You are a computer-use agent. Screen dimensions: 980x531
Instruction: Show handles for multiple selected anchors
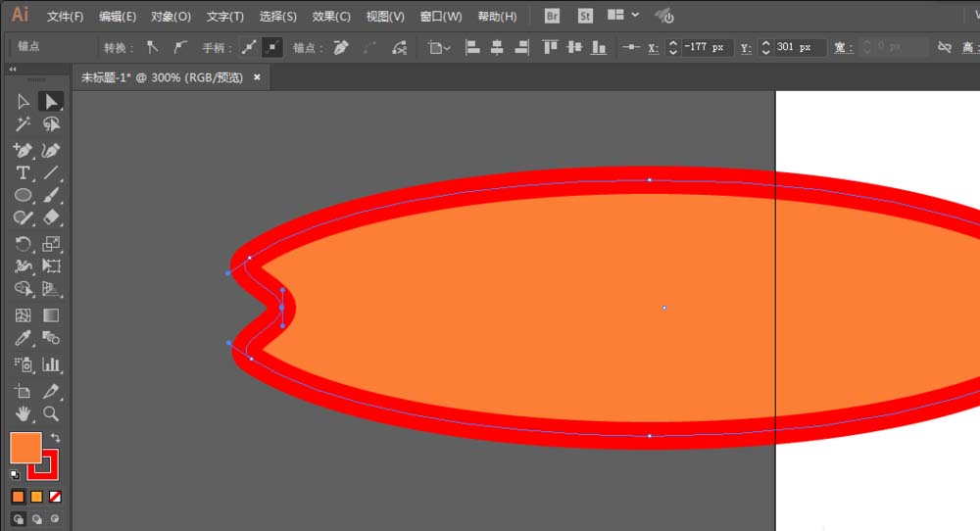[249, 47]
